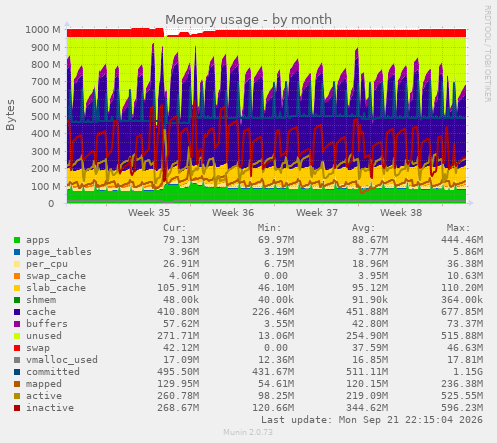Click the navy committed legend swatch
This screenshot has height=443, width=497.
pos(17,372)
